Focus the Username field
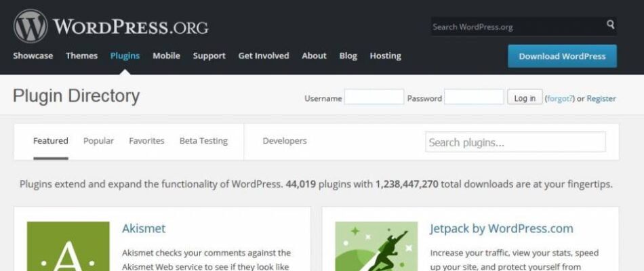The width and height of the screenshot is (644, 271). (374, 97)
